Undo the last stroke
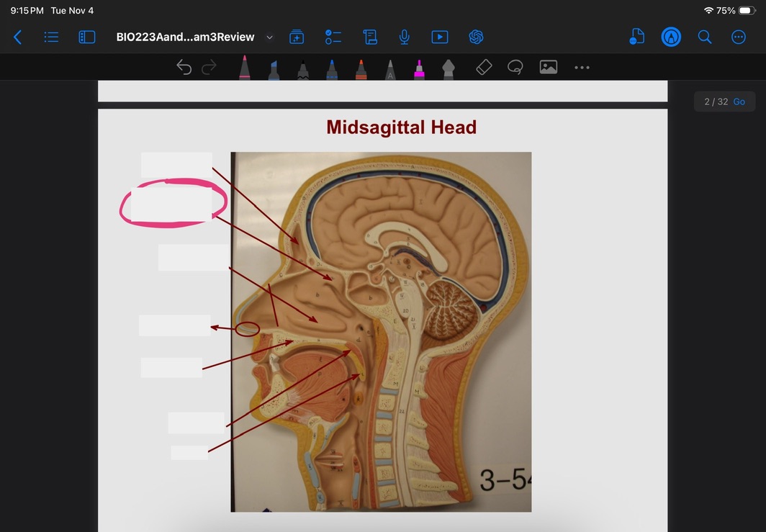766x532 pixels. pos(184,68)
